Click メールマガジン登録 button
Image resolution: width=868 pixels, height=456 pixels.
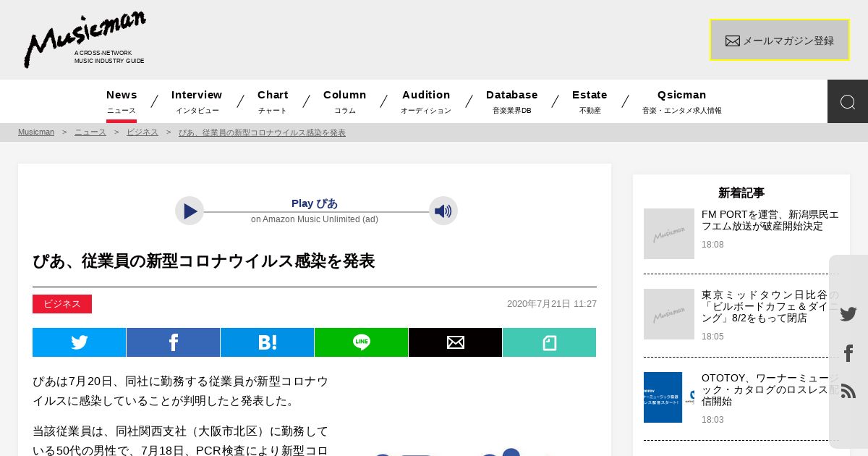[x=780, y=40]
